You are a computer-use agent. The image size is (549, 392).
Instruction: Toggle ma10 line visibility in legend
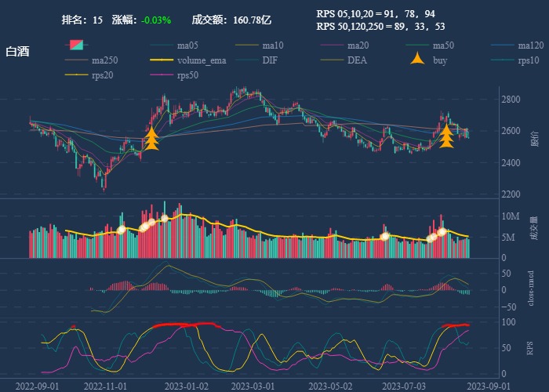pyautogui.click(x=273, y=45)
